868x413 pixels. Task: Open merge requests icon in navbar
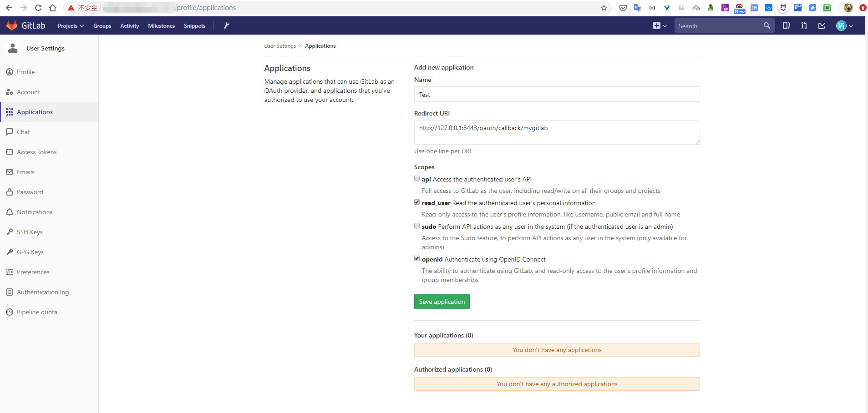804,26
